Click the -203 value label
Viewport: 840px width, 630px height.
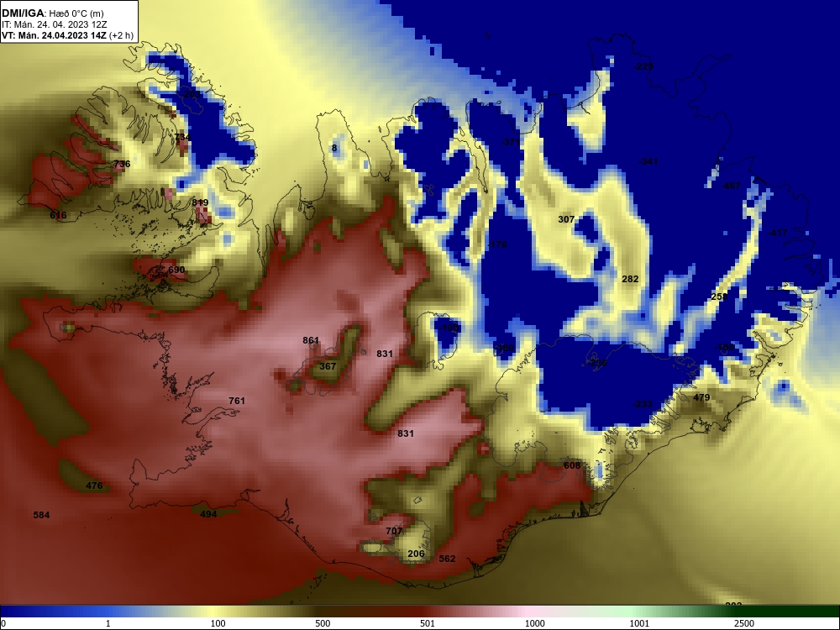click(x=191, y=94)
